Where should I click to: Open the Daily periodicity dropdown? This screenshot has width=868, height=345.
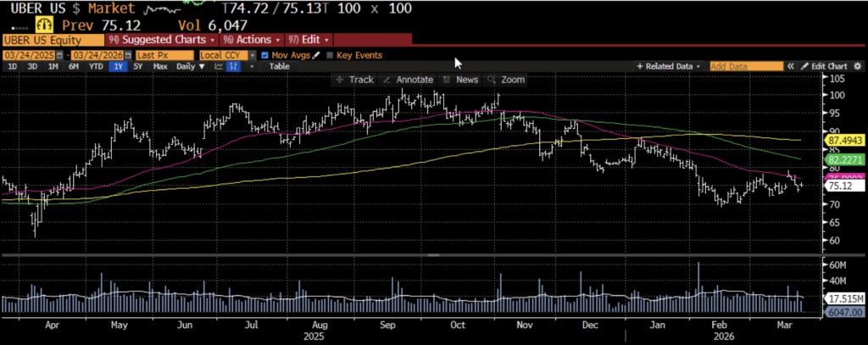(189, 66)
